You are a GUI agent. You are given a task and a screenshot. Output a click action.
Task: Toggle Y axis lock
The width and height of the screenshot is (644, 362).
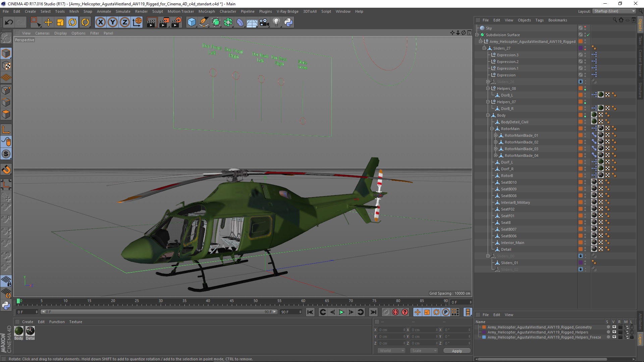tap(113, 22)
